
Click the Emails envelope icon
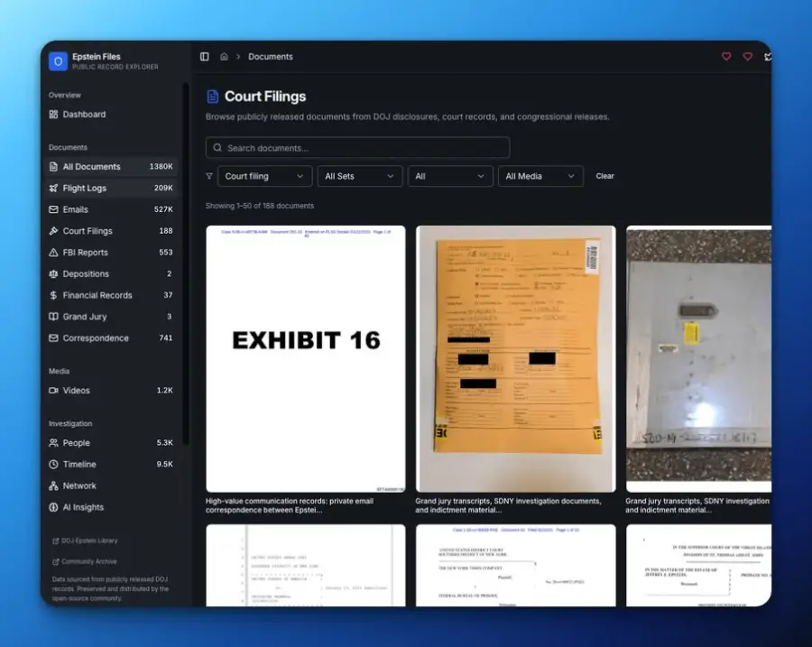click(x=53, y=209)
